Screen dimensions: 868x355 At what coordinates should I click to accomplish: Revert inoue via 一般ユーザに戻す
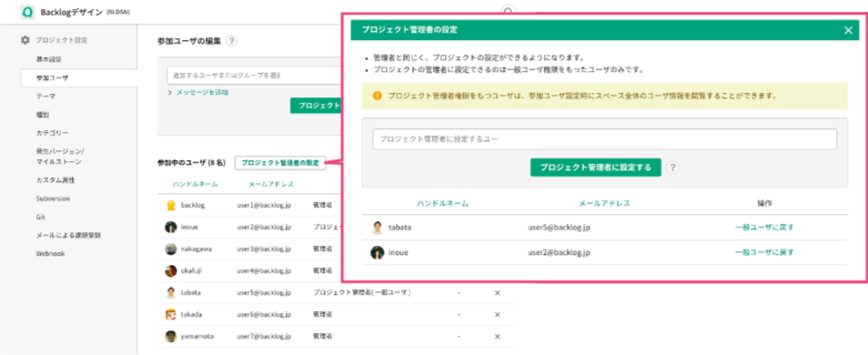tap(764, 252)
